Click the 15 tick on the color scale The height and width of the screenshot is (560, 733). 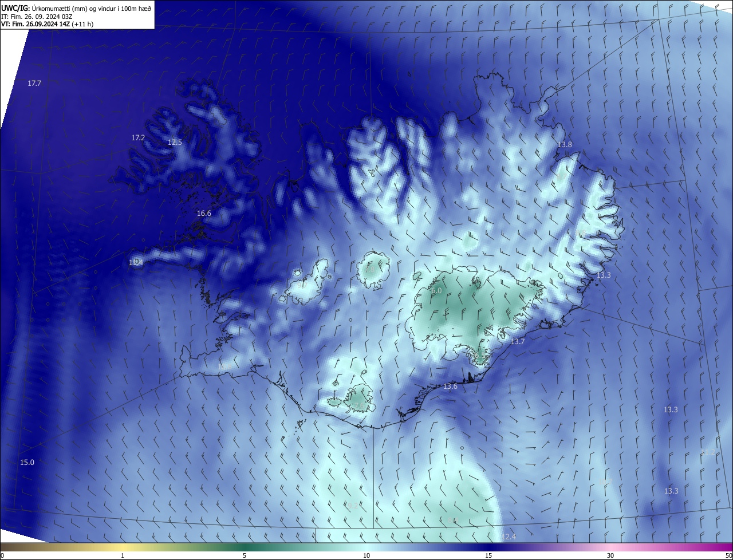[x=488, y=555]
